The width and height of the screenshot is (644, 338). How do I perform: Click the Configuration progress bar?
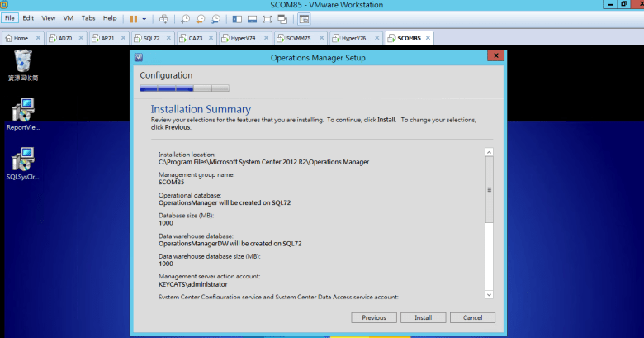pyautogui.click(x=185, y=88)
